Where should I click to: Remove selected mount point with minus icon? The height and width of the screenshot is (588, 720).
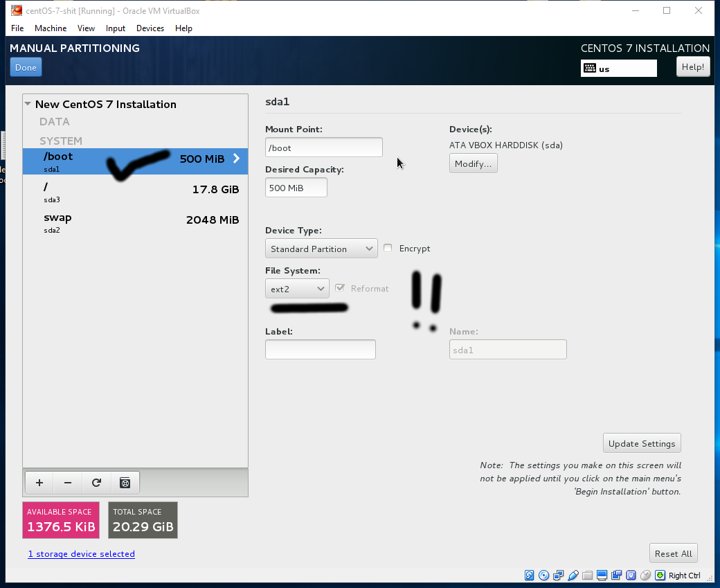(68, 482)
